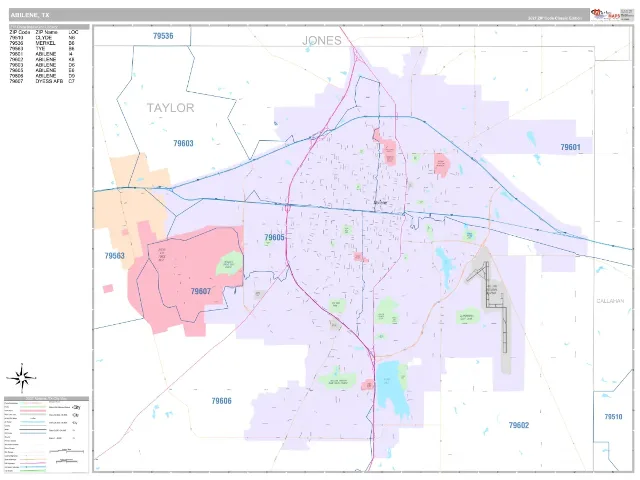This screenshot has width=640, height=480.
Task: Click the largest "City" sample in the legend
Action: click(76, 407)
